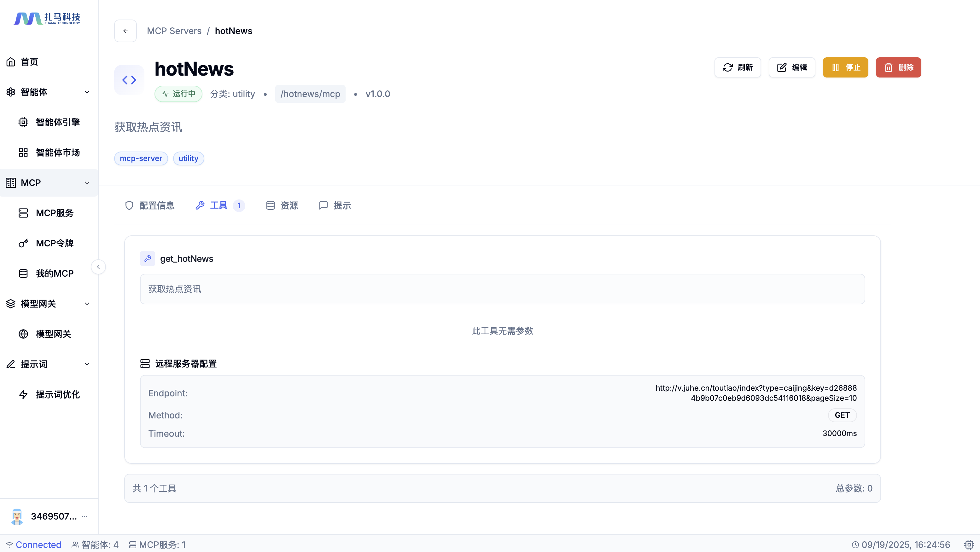Delete the server via 删除 button

[x=898, y=67]
